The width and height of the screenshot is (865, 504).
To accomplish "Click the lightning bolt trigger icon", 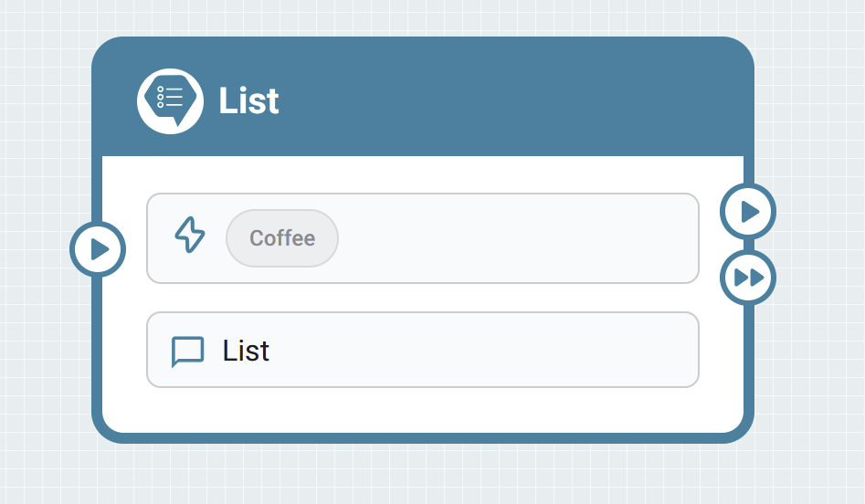I will (x=190, y=236).
